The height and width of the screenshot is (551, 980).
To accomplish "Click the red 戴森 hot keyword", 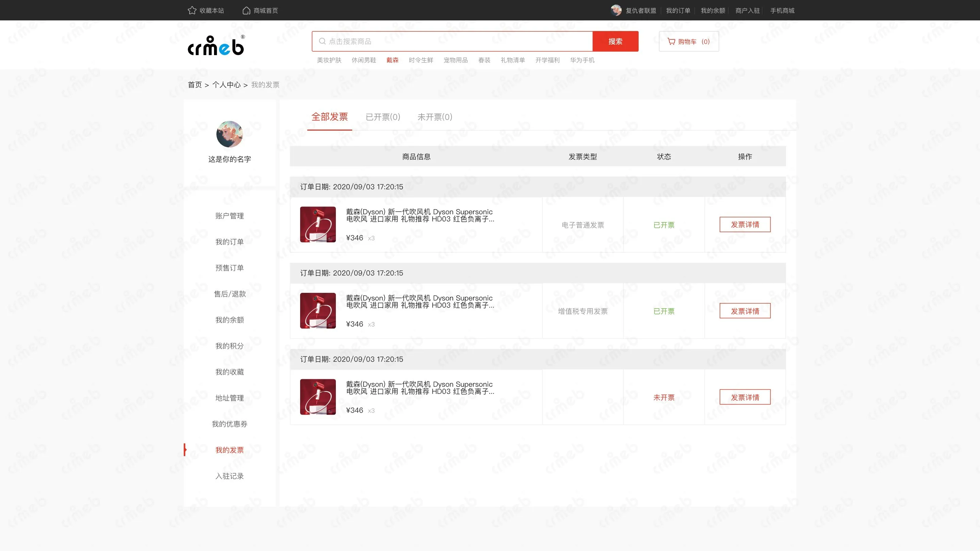I will click(x=393, y=60).
